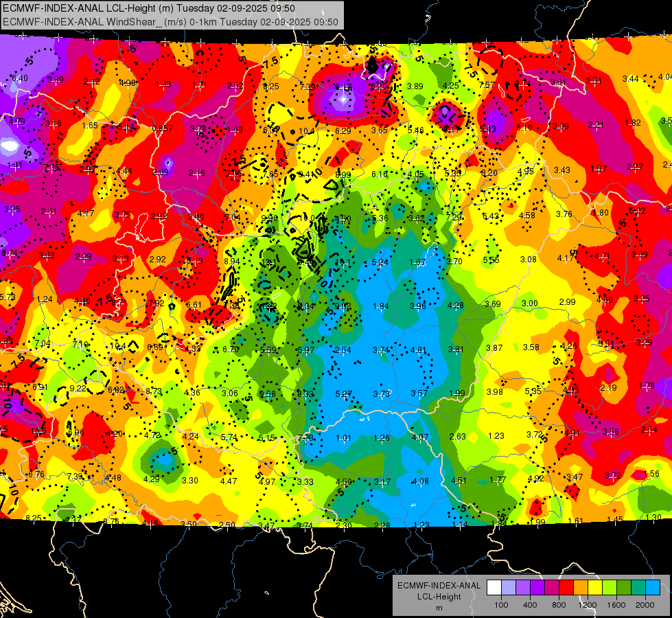Screen dimensions: 672x618
Task: Select the lime green legend swatch
Action: (x=610, y=588)
